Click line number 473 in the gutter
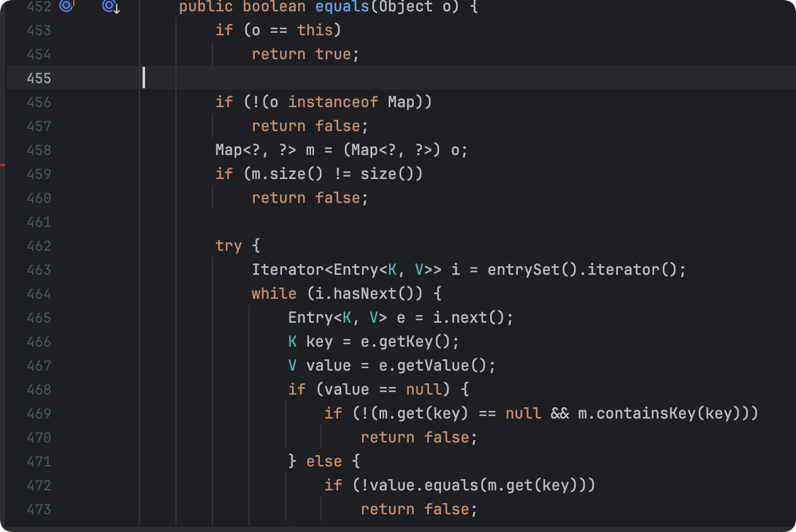Viewport: 796px width, 532px height. 38,509
